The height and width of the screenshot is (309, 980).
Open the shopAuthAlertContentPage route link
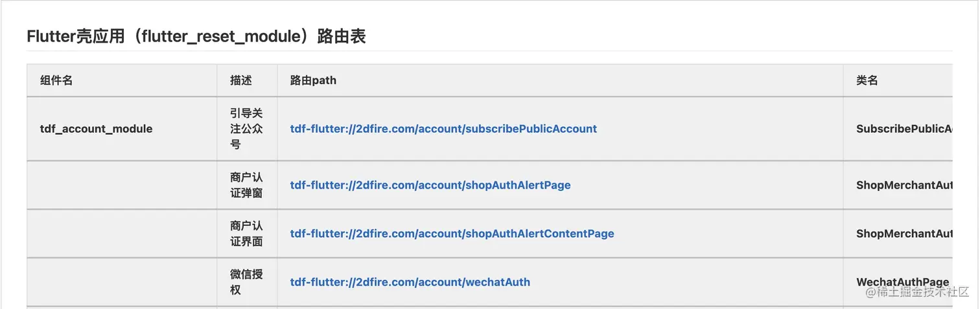pos(452,234)
